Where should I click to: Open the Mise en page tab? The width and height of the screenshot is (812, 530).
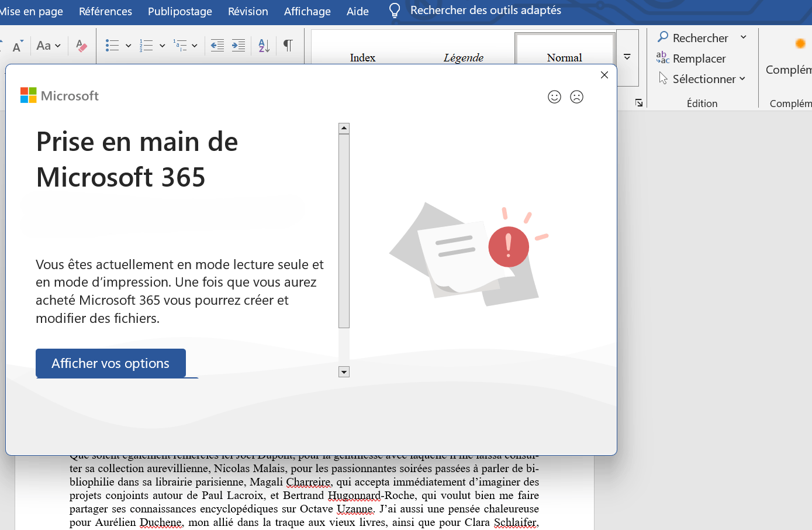(x=32, y=11)
